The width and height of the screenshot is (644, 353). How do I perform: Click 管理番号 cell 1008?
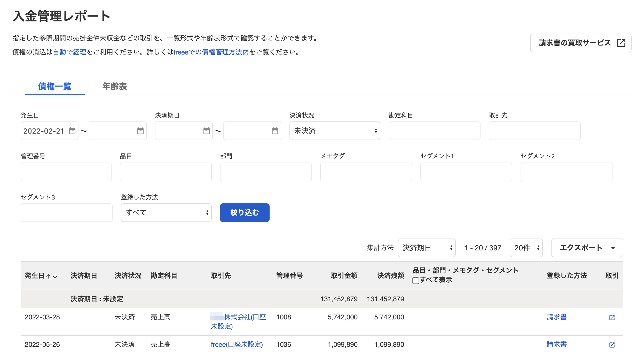(x=284, y=317)
